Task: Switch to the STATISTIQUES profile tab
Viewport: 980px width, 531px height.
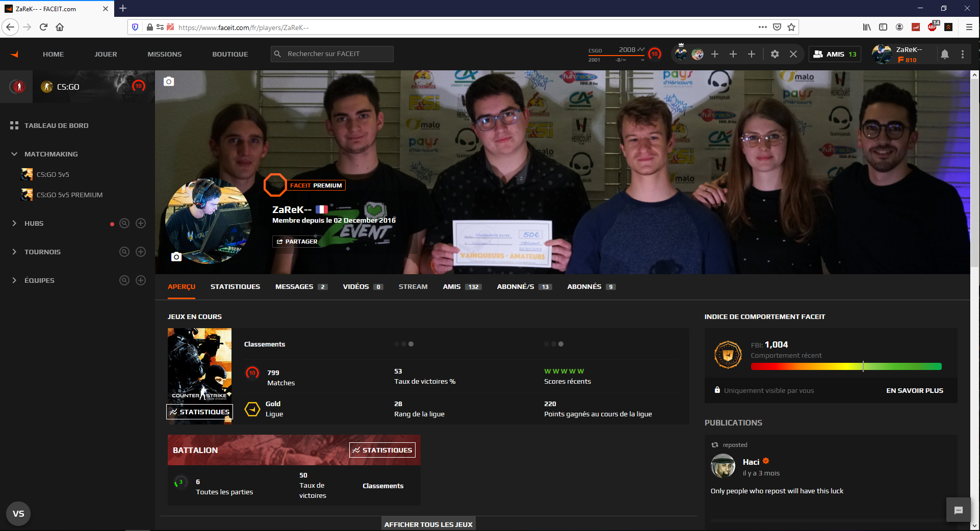Action: click(235, 287)
